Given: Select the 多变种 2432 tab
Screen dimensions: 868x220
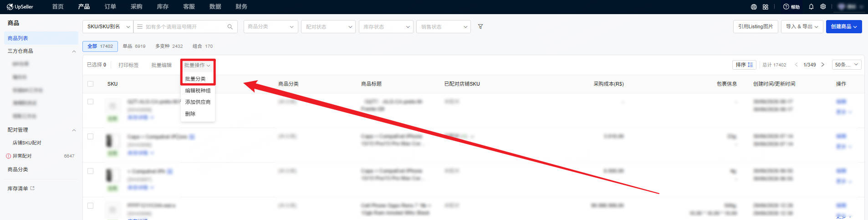Looking at the screenshot, I should pos(169,46).
